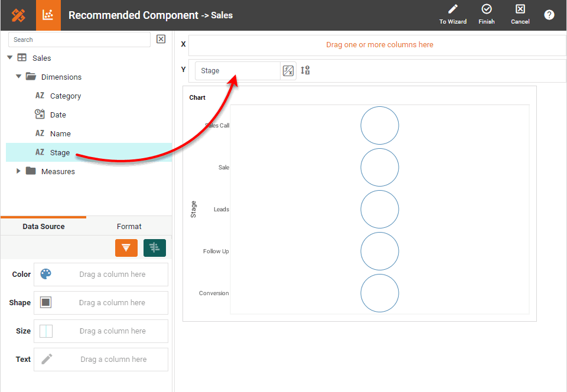Switch to the Format tab
The image size is (567, 392).
coord(129,226)
